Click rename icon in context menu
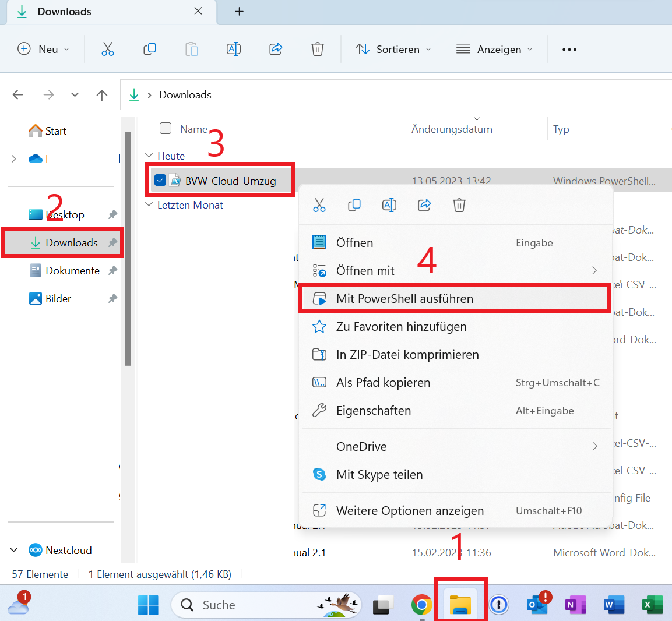The width and height of the screenshot is (672, 621). tap(389, 205)
